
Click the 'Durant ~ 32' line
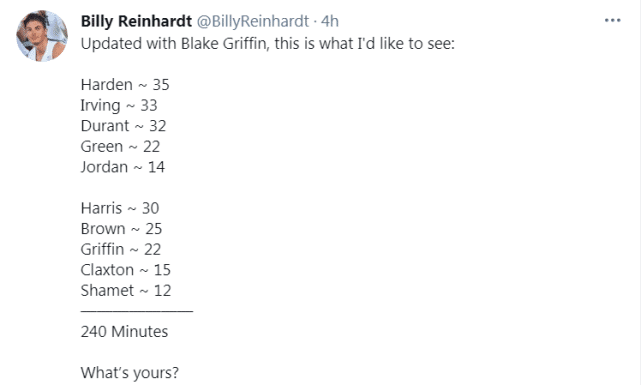[123, 126]
